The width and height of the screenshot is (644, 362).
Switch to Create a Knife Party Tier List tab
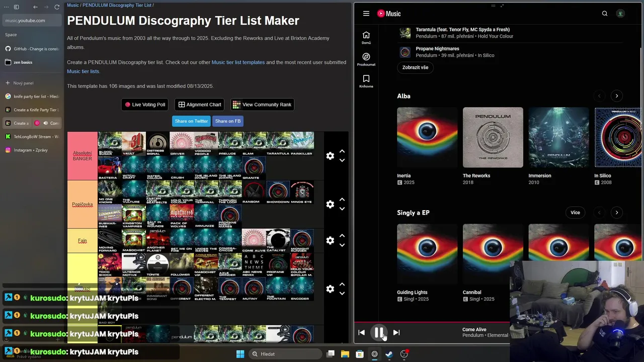[32, 110]
